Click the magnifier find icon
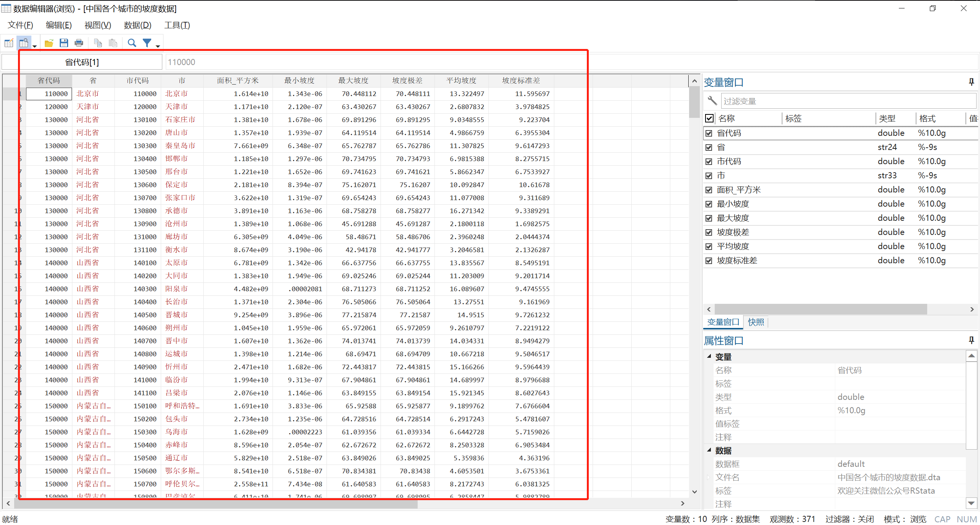The image size is (980, 525). click(132, 43)
